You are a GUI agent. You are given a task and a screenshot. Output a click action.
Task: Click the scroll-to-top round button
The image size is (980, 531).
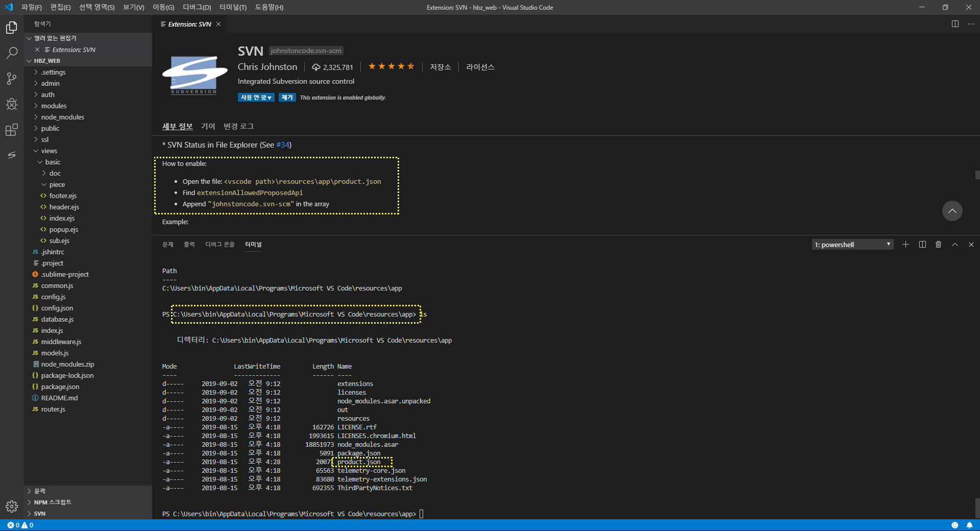point(952,211)
